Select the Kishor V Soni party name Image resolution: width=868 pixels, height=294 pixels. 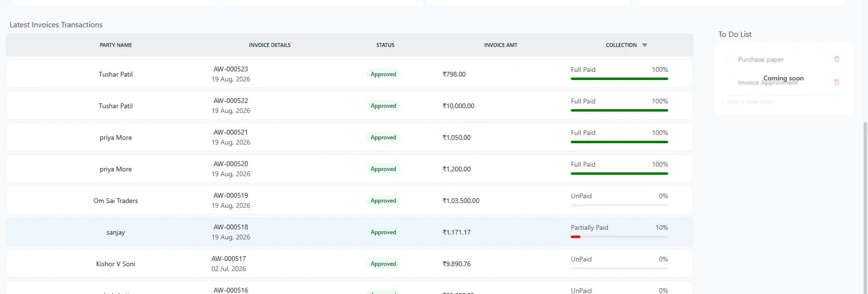pos(116,264)
